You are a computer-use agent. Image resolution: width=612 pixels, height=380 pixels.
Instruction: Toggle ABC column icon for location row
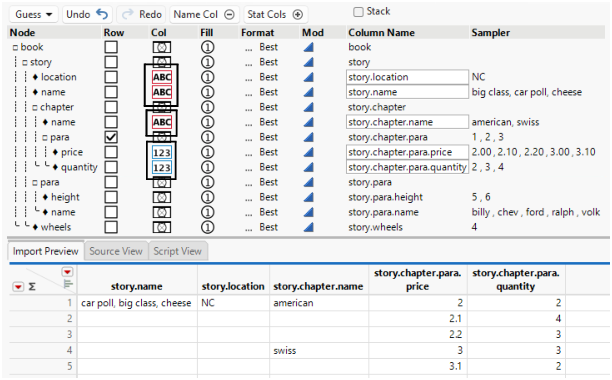coord(162,77)
